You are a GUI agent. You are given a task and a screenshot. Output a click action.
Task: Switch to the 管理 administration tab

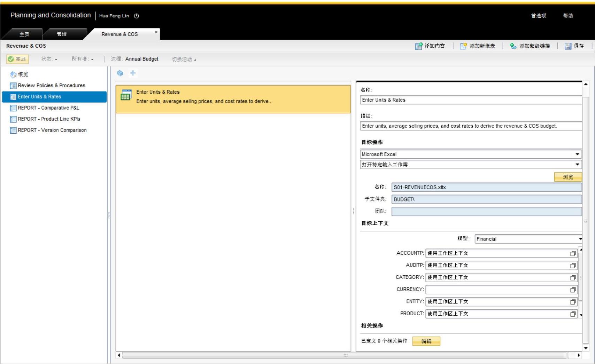point(62,34)
